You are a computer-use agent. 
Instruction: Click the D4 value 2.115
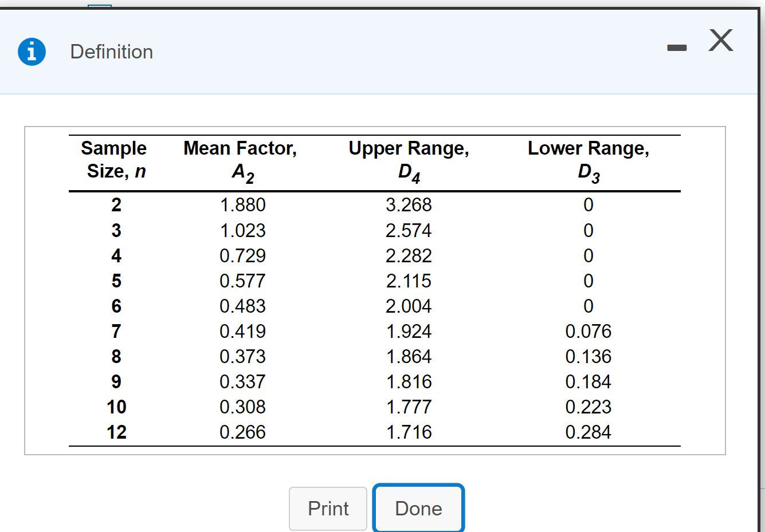(409, 281)
